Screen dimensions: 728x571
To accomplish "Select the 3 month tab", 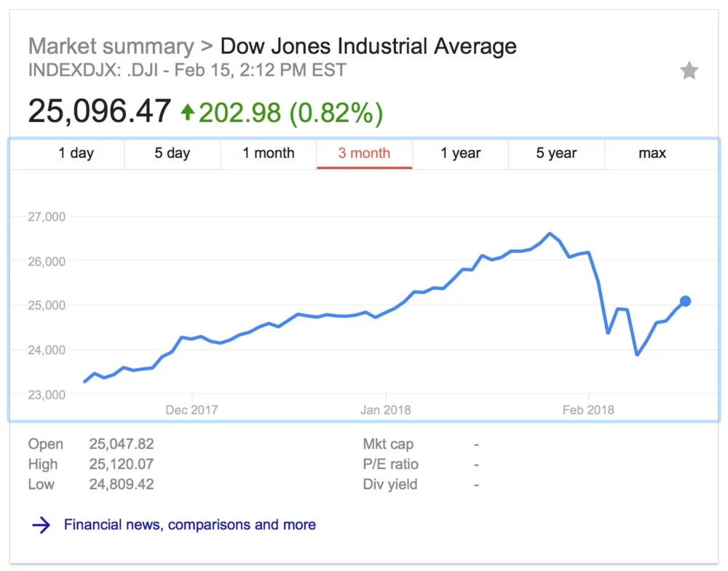I will coord(364,153).
